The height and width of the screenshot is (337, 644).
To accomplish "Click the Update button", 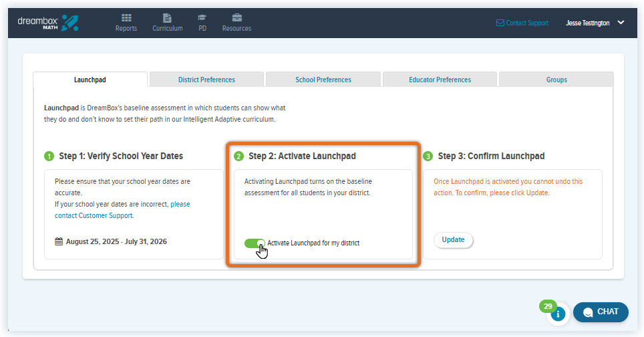I will 453,239.
